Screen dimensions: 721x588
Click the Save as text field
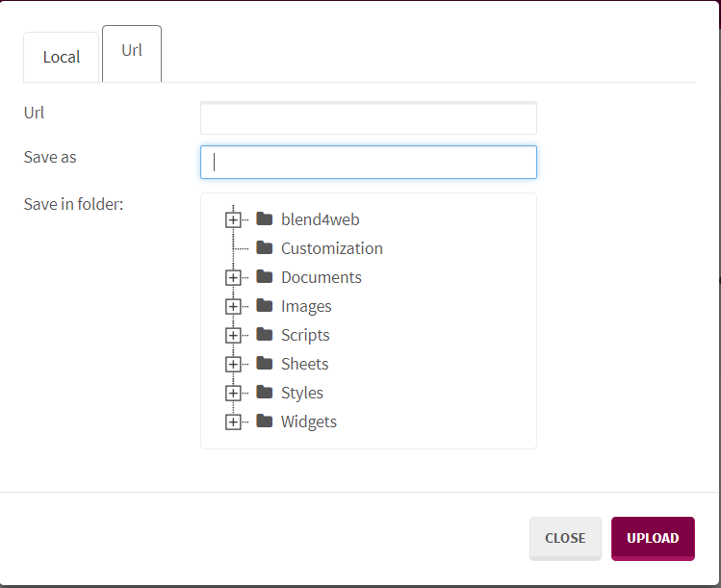pyautogui.click(x=368, y=162)
